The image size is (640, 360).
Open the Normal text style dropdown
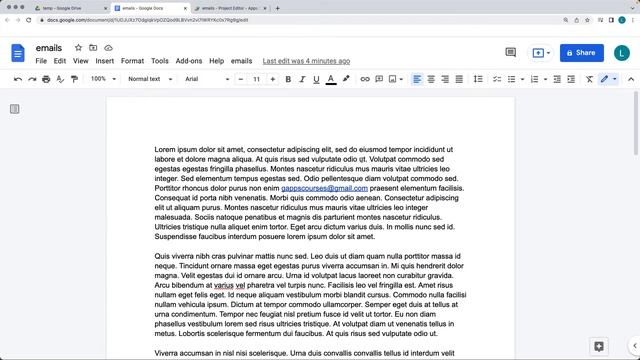point(150,79)
